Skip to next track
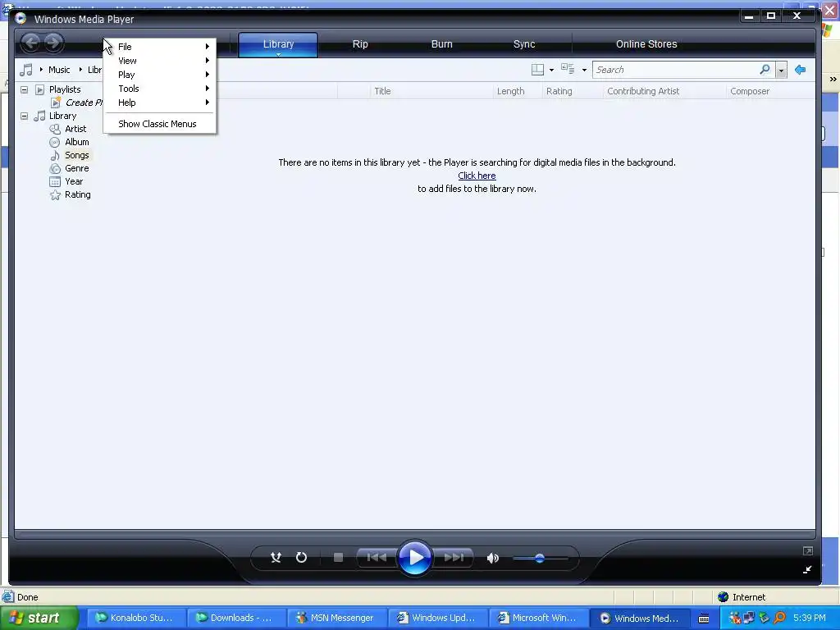840x630 pixels. coord(454,558)
